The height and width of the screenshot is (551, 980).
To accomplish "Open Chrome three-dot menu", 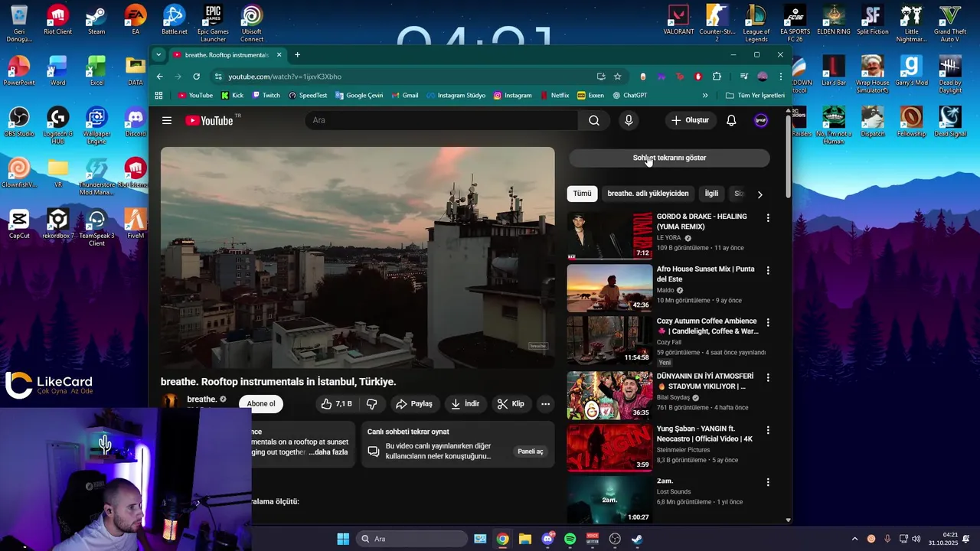I will click(x=781, y=77).
